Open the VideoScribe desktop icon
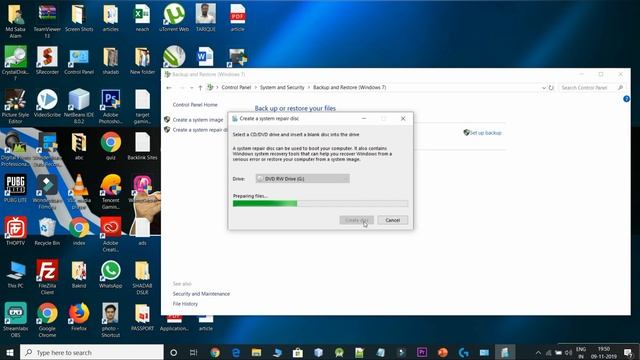This screenshot has height=360, width=640. tap(47, 104)
